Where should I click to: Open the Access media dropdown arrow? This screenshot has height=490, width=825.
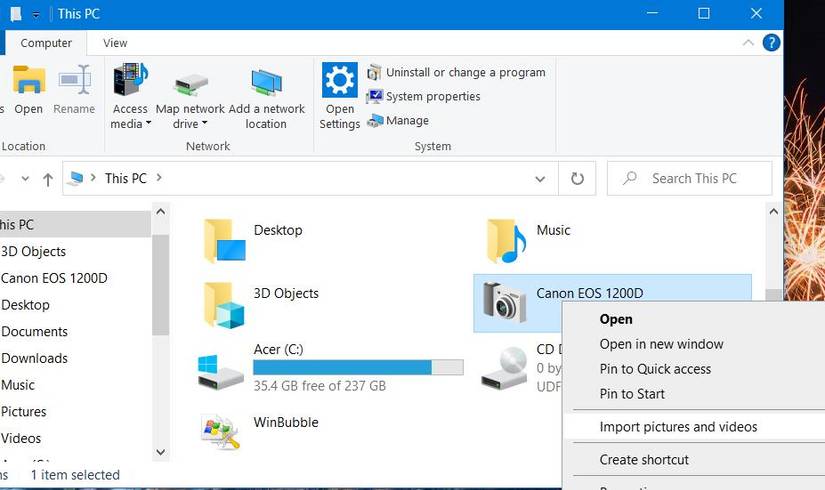pyautogui.click(x=148, y=123)
